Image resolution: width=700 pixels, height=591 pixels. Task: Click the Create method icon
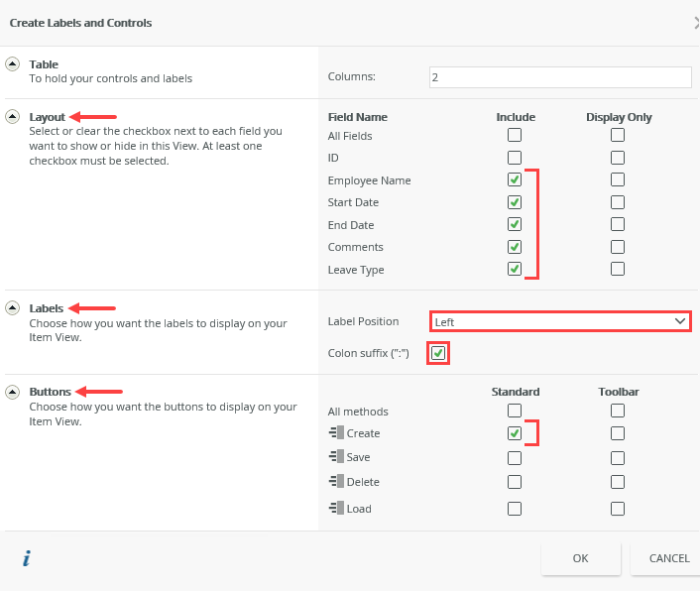point(336,432)
